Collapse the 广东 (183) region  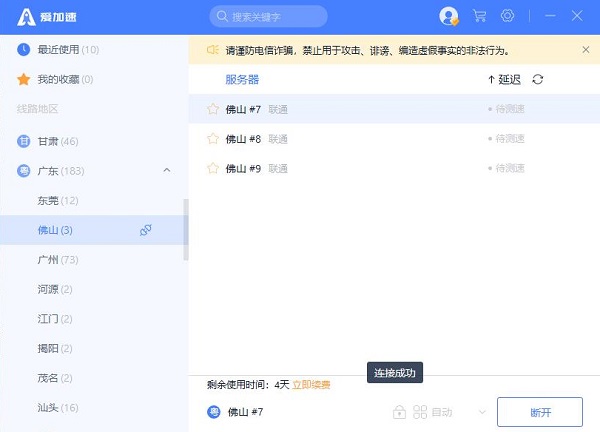(166, 171)
